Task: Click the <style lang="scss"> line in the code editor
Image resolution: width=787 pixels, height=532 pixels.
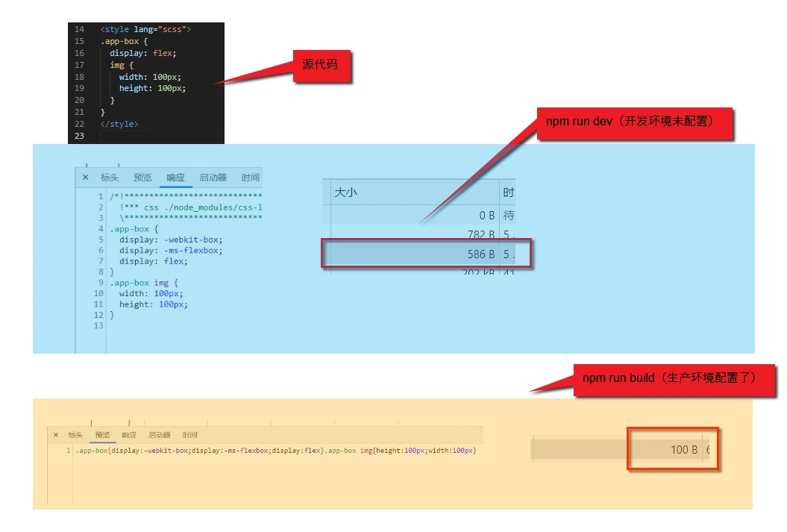Action: (x=145, y=29)
